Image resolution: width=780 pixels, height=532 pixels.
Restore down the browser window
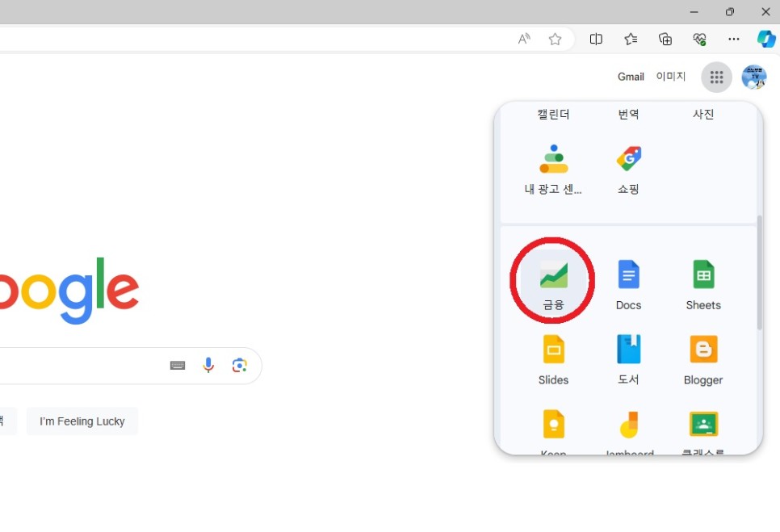tap(730, 12)
